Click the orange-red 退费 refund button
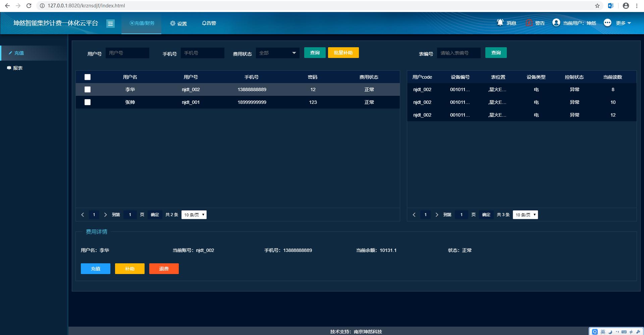This screenshot has width=644, height=335. coord(164,269)
